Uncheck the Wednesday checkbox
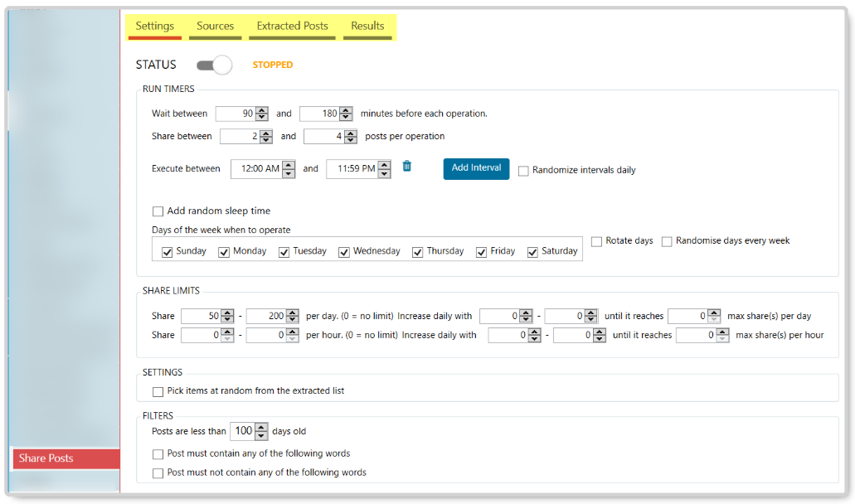 (x=343, y=252)
